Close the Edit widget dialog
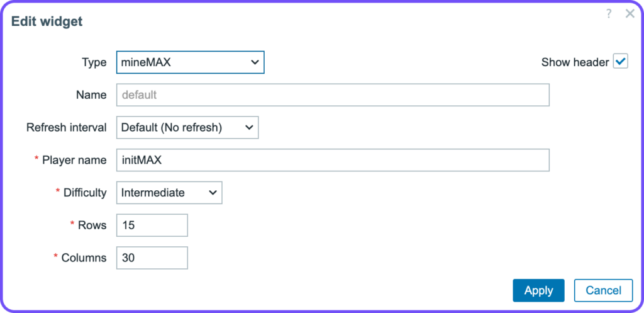 click(630, 14)
